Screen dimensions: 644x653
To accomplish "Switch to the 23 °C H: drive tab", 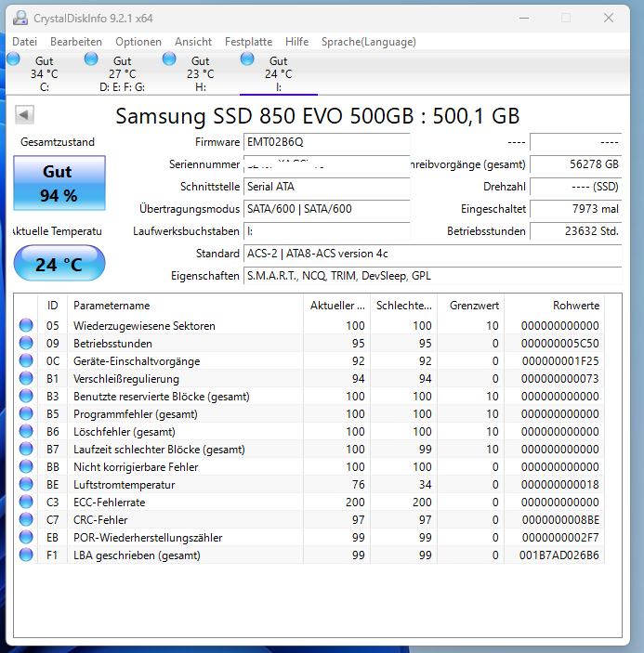I will 201,73.
